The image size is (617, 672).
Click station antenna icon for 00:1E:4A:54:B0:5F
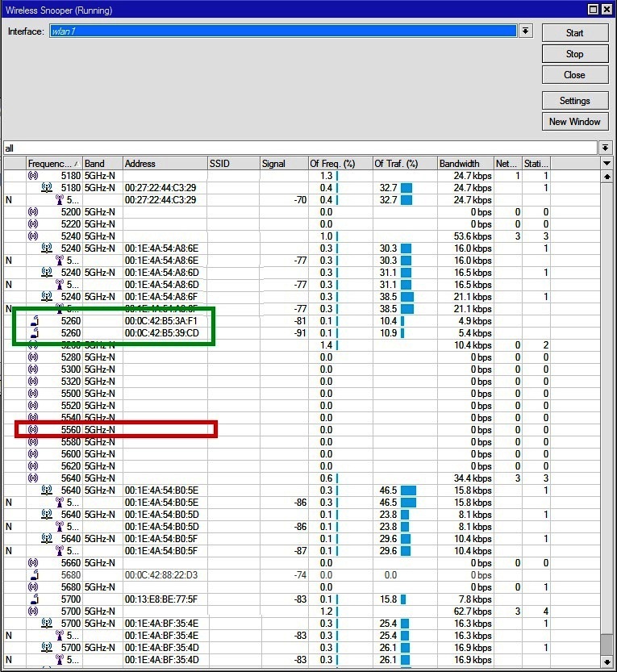[x=60, y=550]
